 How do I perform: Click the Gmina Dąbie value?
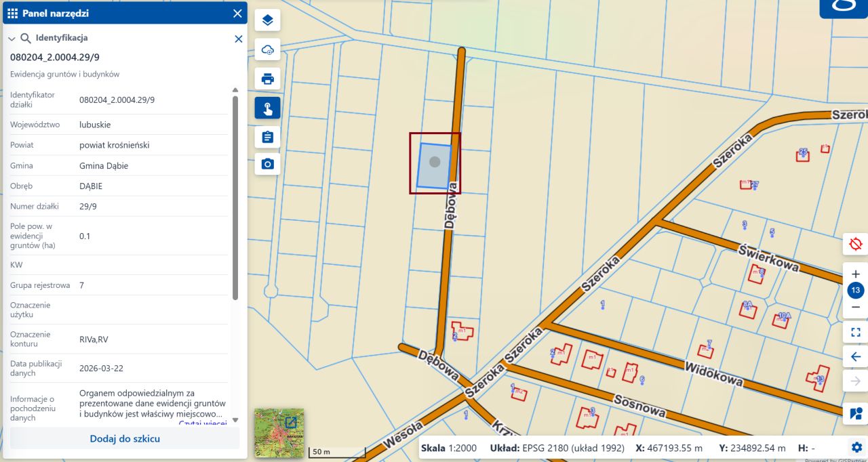104,165
